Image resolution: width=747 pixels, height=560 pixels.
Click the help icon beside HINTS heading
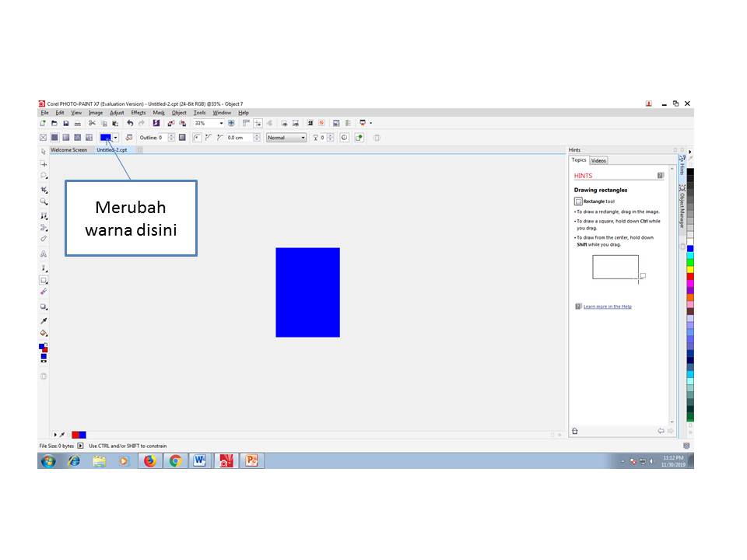(x=661, y=175)
